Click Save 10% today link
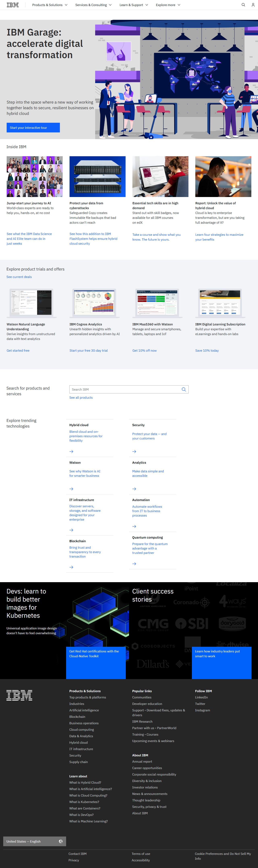This screenshot has height=868, width=258. pyautogui.click(x=207, y=350)
